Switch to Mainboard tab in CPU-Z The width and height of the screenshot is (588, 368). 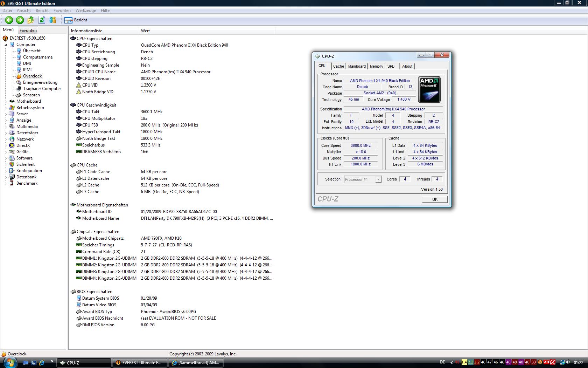[357, 66]
